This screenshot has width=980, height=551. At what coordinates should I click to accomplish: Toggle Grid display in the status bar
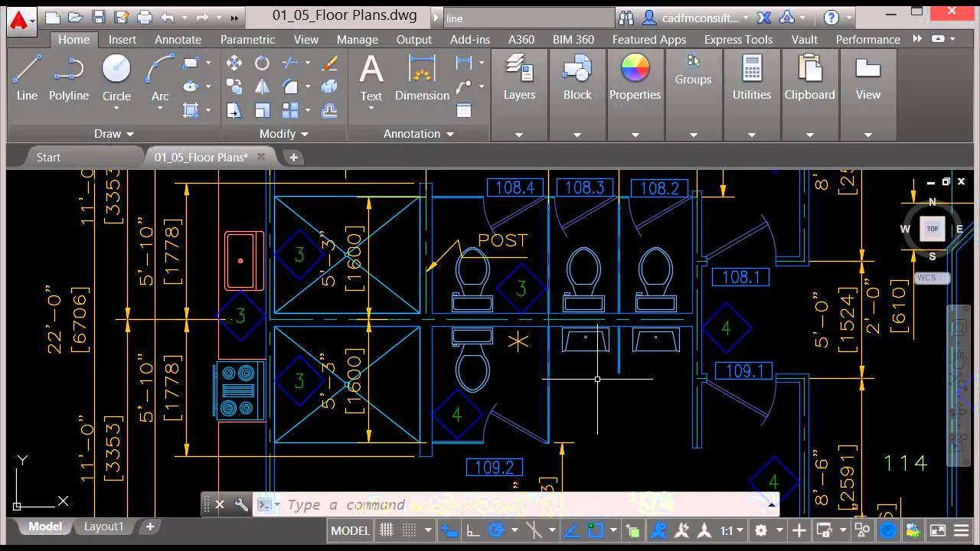pyautogui.click(x=387, y=530)
